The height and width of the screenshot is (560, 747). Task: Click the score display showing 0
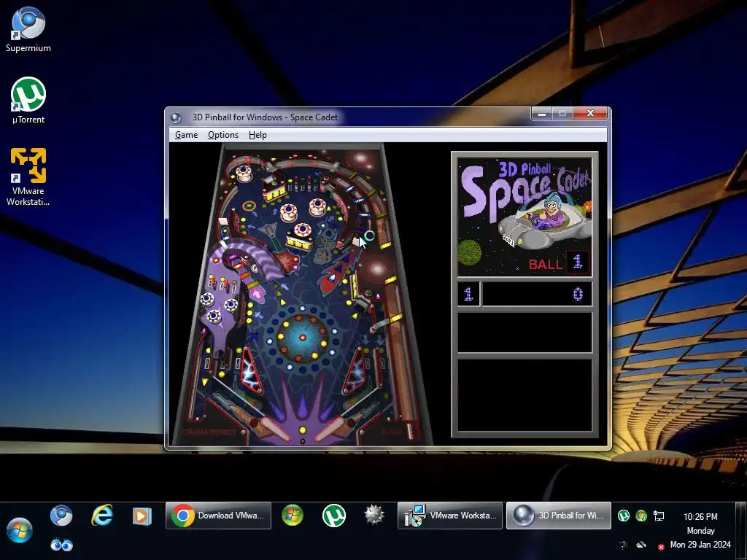(x=538, y=295)
